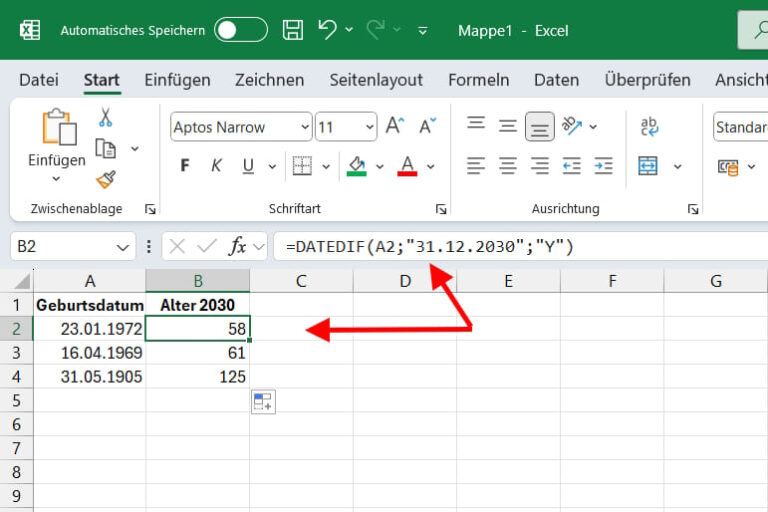
Task: Open the merge cells options dropdown
Action: pos(678,167)
